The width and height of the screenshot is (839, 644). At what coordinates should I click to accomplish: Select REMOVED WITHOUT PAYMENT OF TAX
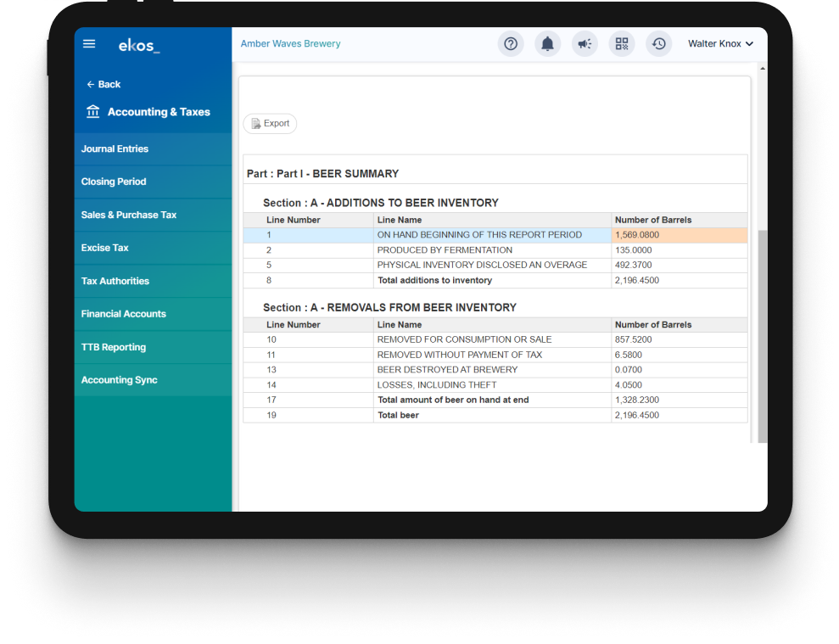(460, 355)
